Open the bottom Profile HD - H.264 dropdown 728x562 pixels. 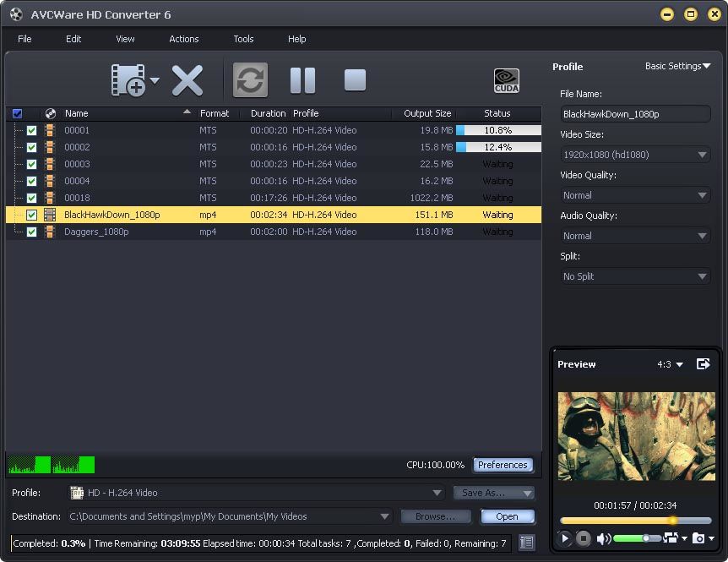tap(256, 493)
